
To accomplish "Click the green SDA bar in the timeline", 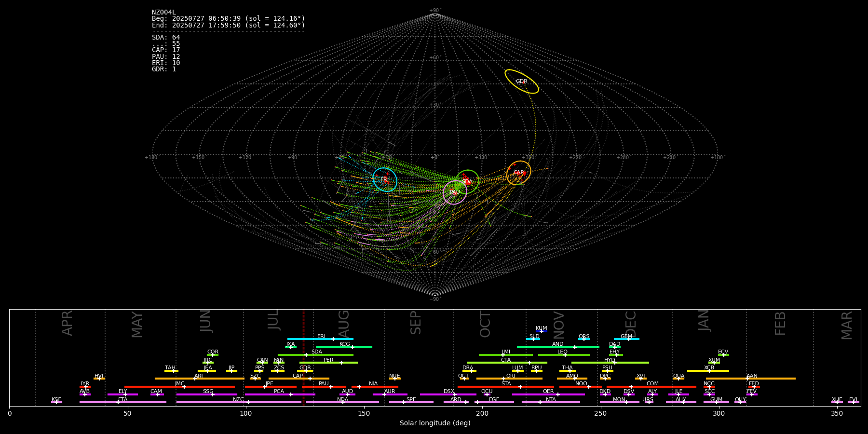I will 315,355.
